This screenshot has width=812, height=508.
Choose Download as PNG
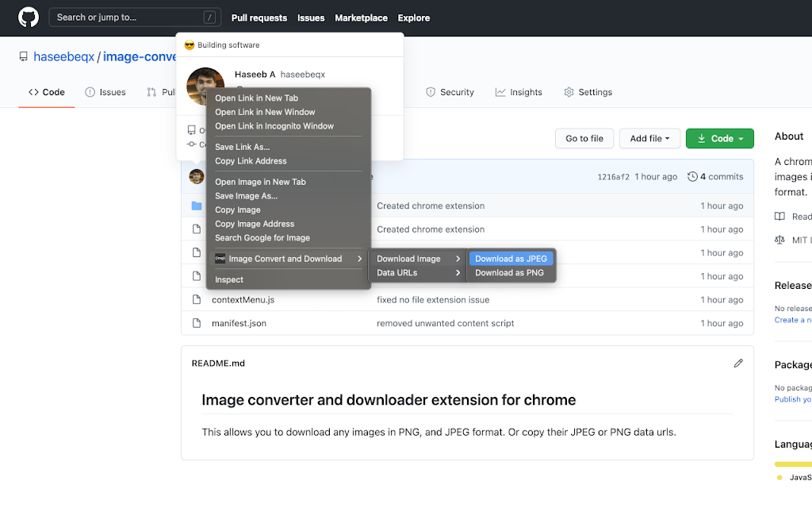509,273
